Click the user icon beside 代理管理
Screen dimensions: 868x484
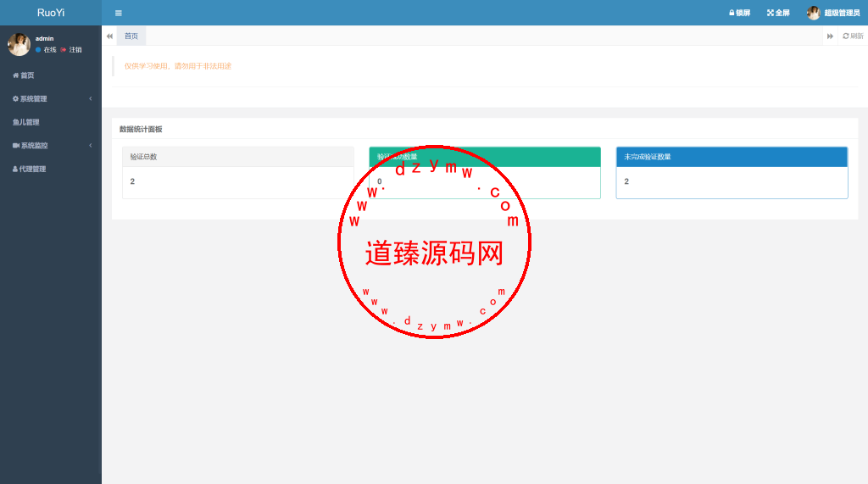[15, 169]
